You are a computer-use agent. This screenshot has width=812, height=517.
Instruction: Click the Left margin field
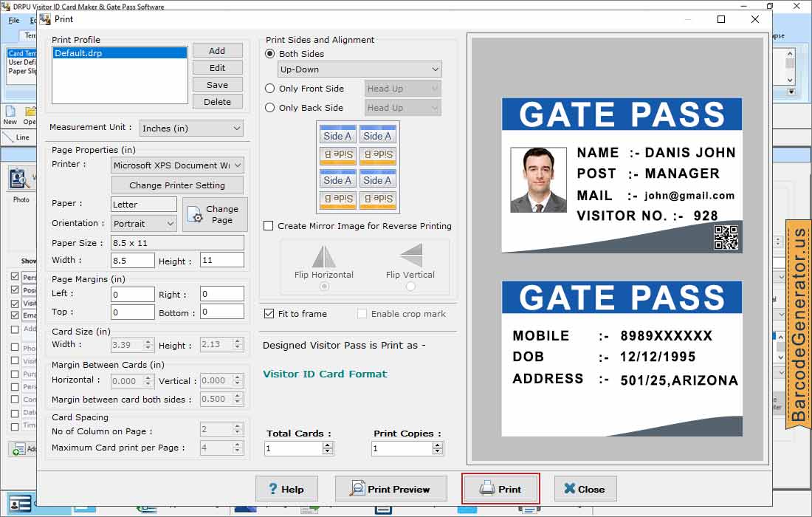pyautogui.click(x=133, y=294)
